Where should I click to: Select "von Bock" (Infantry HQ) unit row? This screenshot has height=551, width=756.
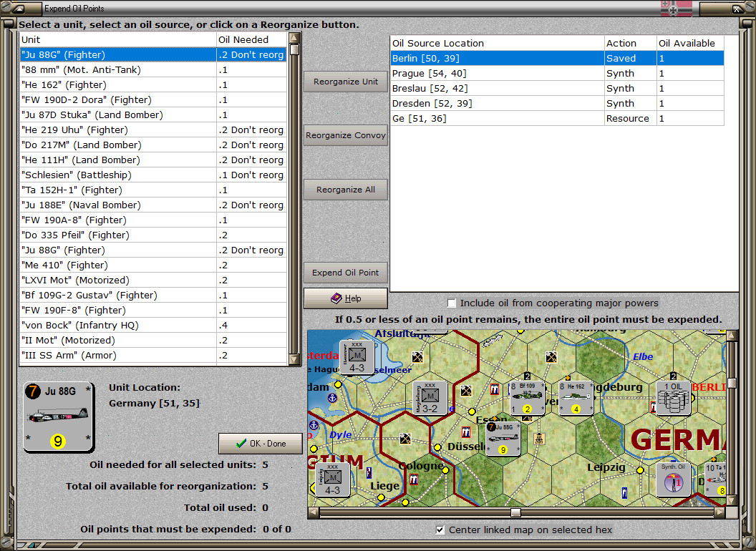153,326
